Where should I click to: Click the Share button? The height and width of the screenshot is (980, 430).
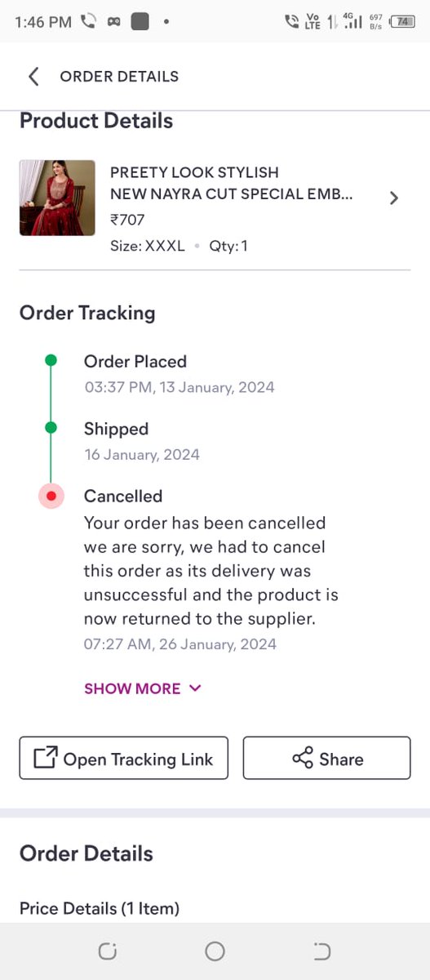pyautogui.click(x=326, y=759)
